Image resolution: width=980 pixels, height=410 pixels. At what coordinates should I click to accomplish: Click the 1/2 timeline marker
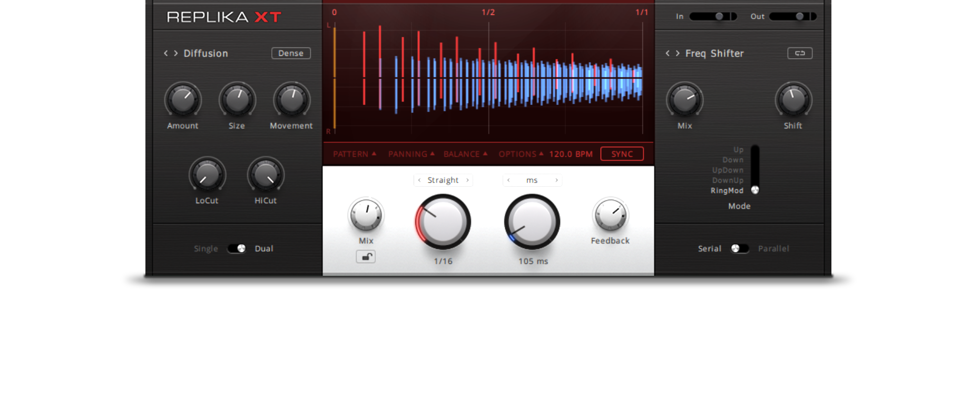tap(488, 12)
